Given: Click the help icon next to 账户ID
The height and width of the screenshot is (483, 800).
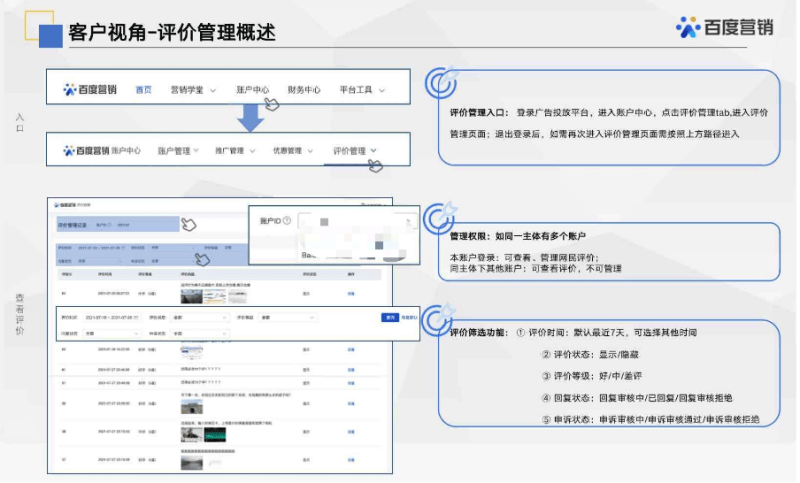Looking at the screenshot, I should coord(287,221).
